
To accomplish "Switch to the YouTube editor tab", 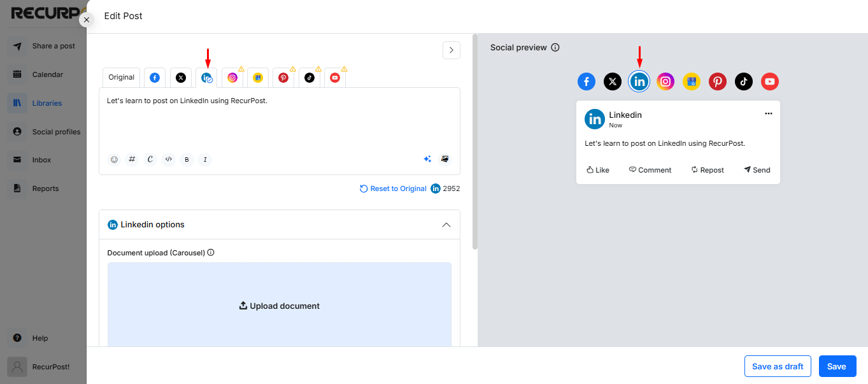I will [x=335, y=78].
